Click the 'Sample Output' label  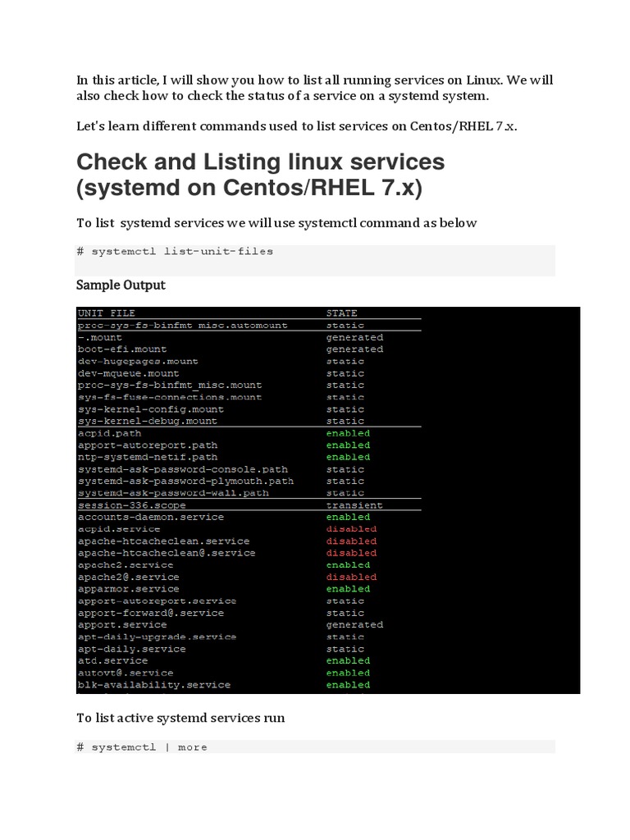[x=121, y=285]
